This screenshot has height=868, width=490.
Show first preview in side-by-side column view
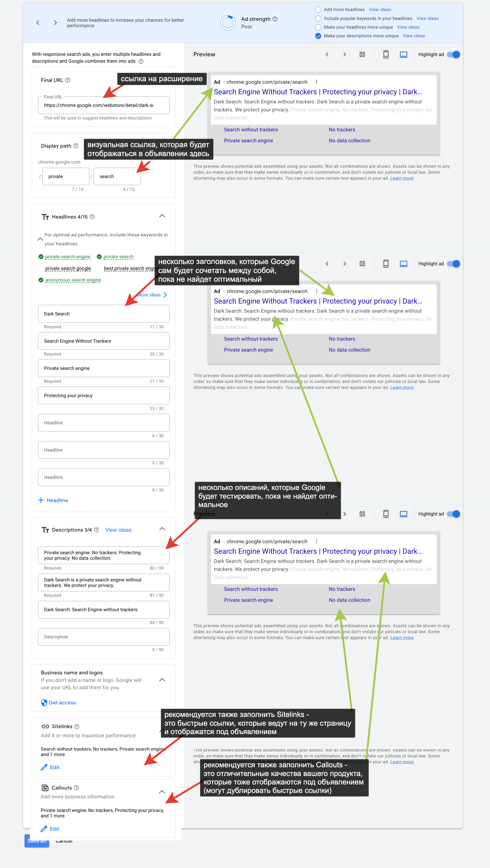pyautogui.click(x=362, y=55)
